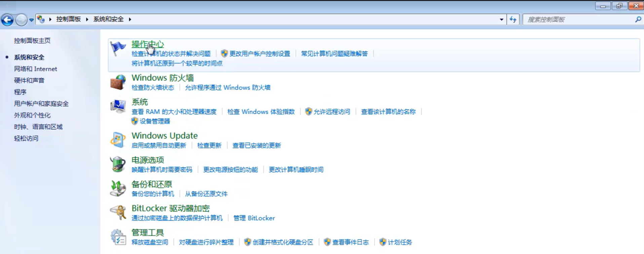Open 设备管理器 link
Screen dimensions: 644x254
pos(155,121)
